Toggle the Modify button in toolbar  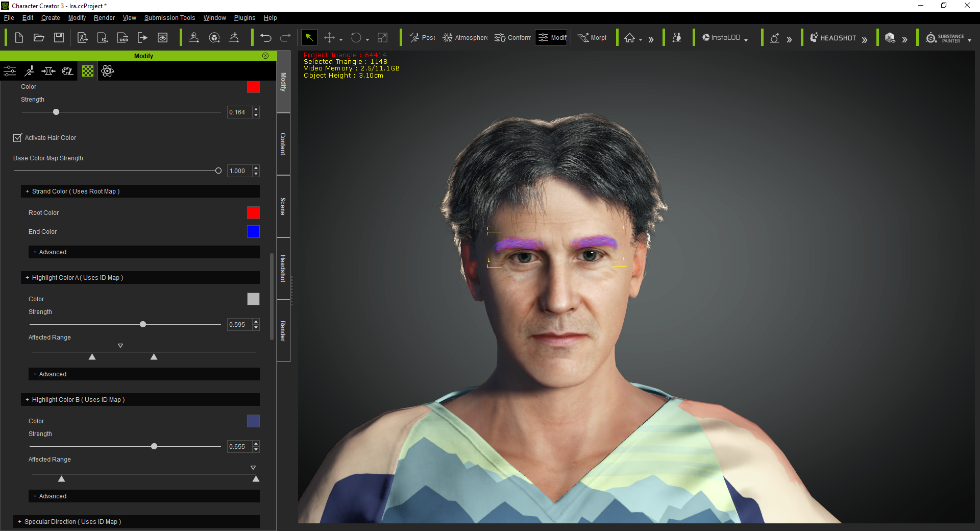[x=551, y=38]
